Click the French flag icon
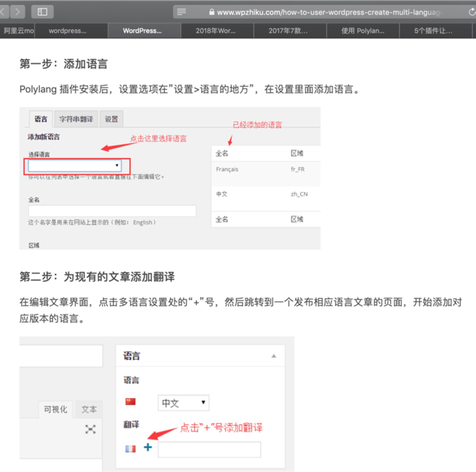 130,449
